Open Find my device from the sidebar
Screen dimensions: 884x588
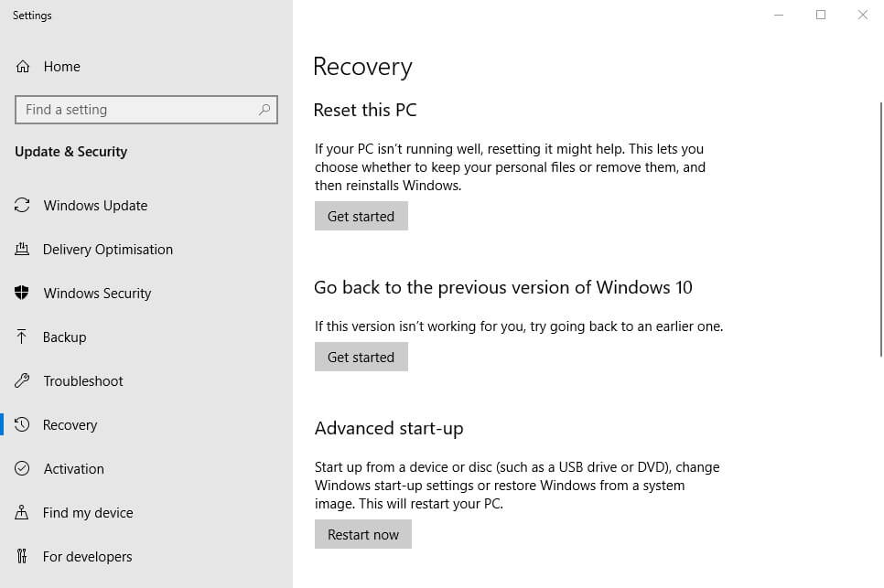pos(86,512)
